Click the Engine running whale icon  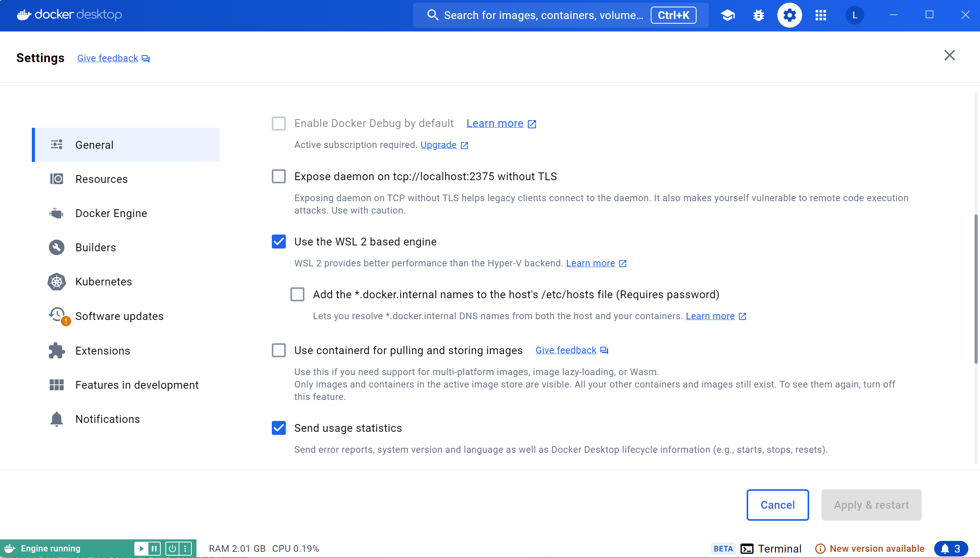click(10, 548)
